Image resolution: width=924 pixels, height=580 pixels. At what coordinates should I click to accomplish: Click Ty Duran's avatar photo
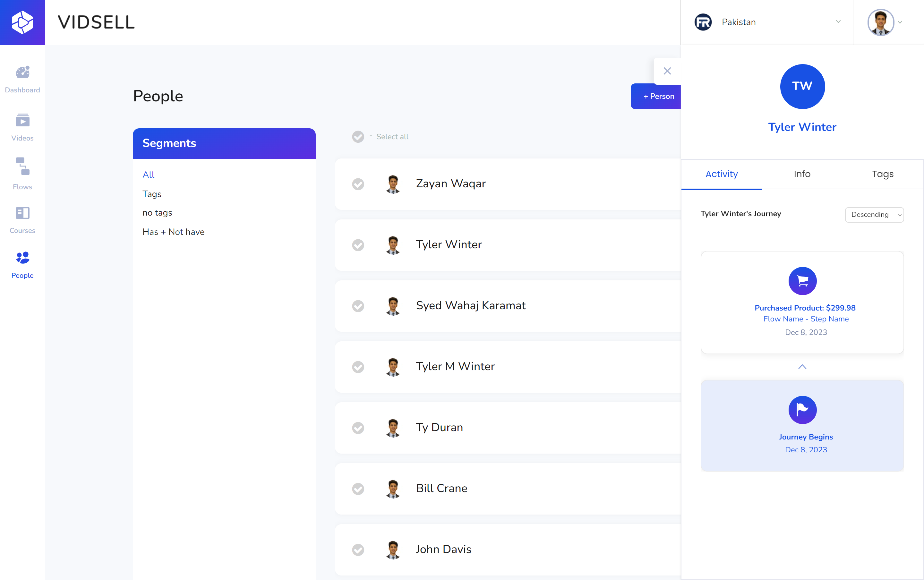coord(393,428)
